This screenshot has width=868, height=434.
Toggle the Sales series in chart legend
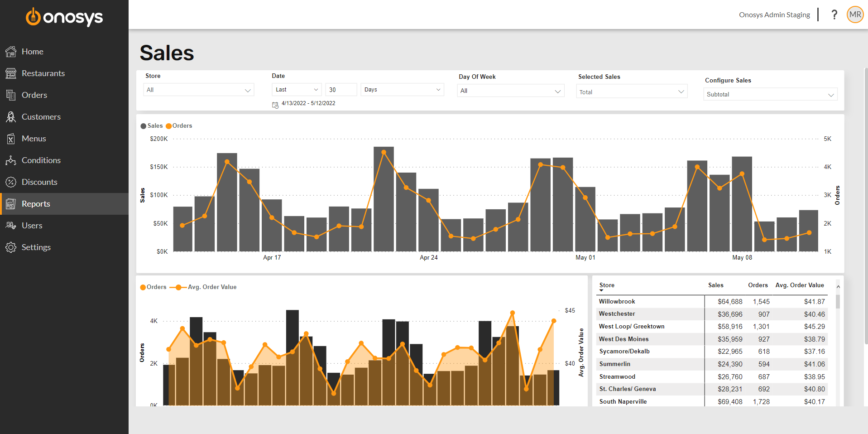coord(152,126)
